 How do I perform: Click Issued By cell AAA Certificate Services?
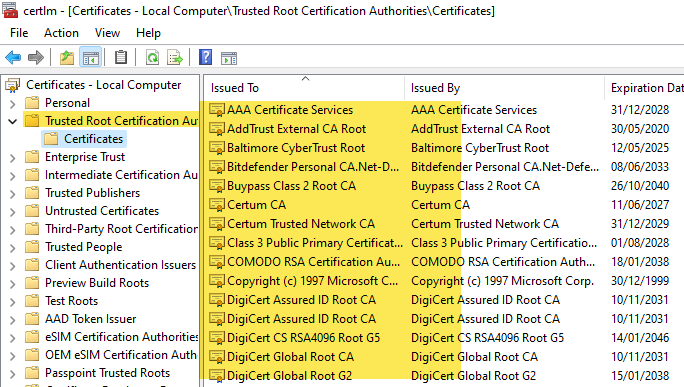pyautogui.click(x=474, y=110)
